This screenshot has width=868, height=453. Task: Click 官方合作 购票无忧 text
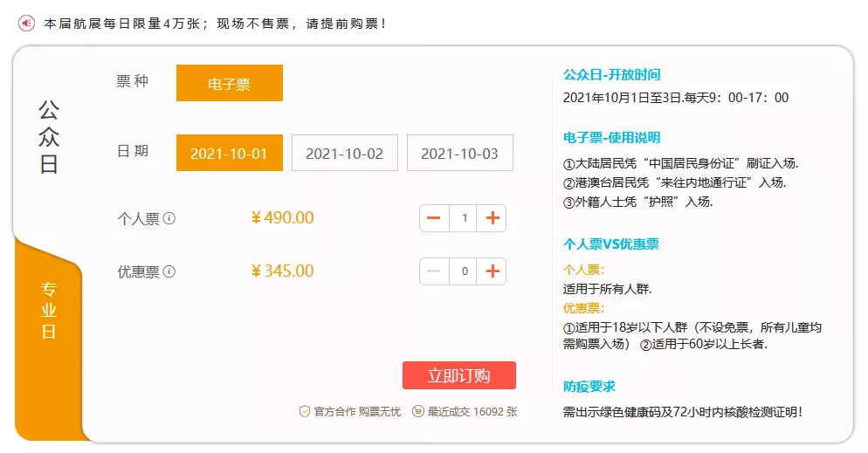click(357, 411)
